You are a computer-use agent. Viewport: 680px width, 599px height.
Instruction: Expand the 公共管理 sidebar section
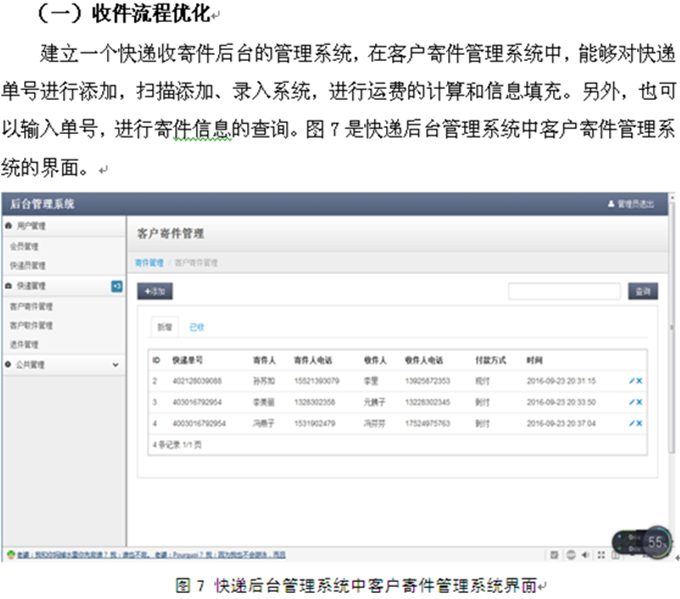[62, 365]
